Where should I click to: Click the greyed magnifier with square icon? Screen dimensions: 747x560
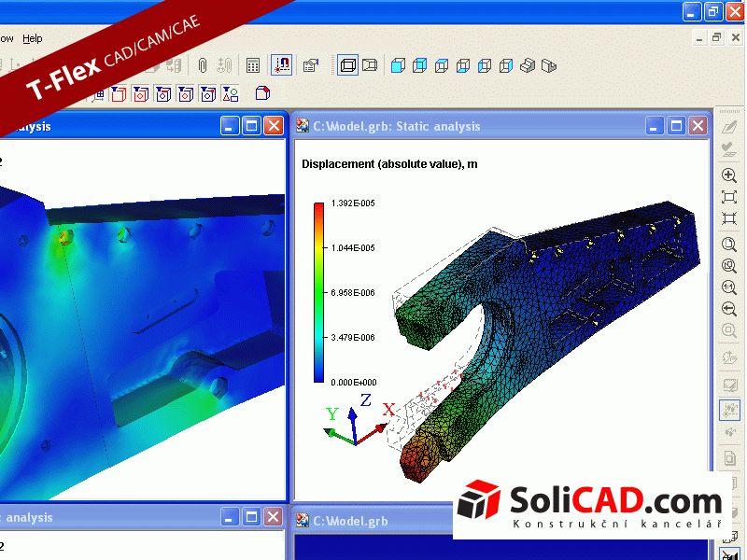(729, 330)
